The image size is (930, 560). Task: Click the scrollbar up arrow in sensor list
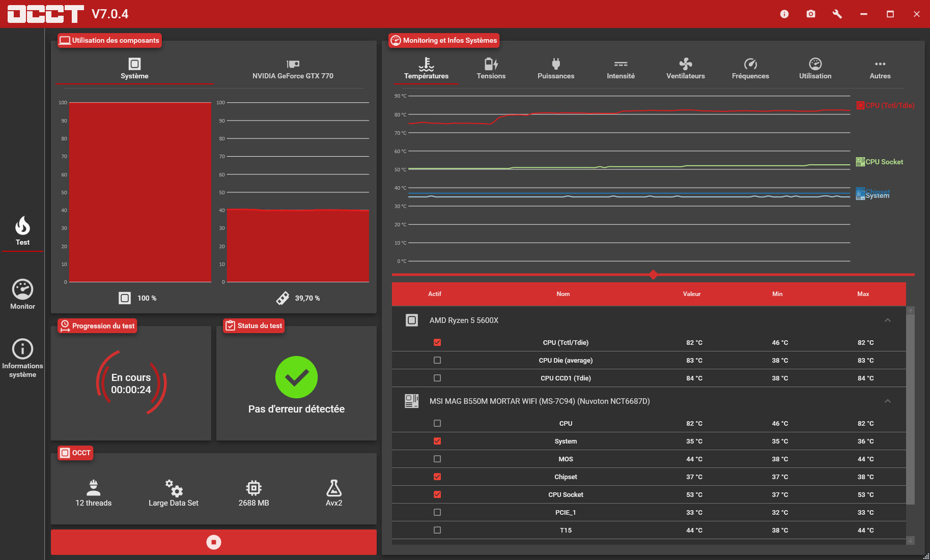(911, 310)
